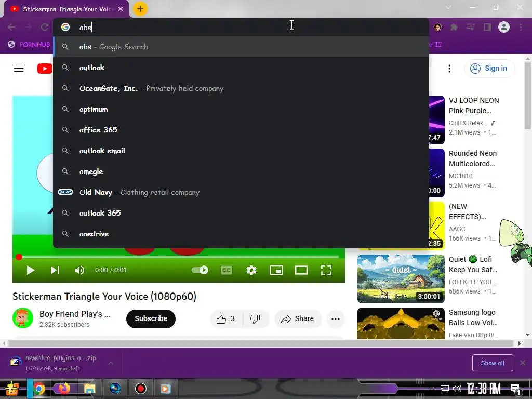532x399 pixels.
Task: Pick the OceanGate, Inc. suggestion
Action: (x=241, y=88)
